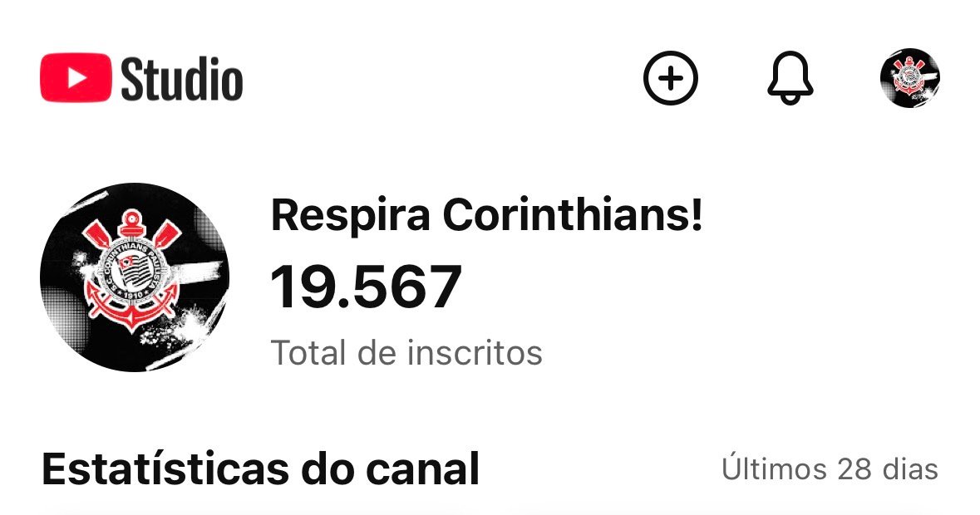Click the red YouTube play logo
The height and width of the screenshot is (515, 980).
point(76,77)
